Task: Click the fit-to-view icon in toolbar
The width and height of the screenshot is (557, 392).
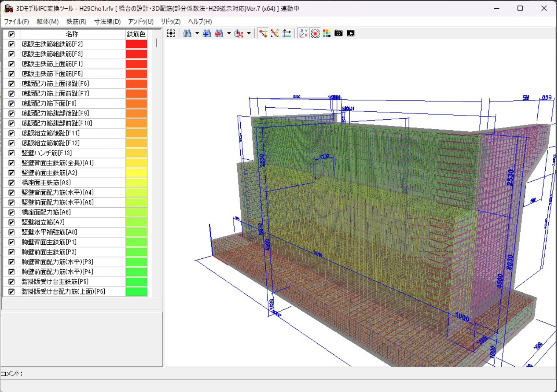Action: pos(171,34)
